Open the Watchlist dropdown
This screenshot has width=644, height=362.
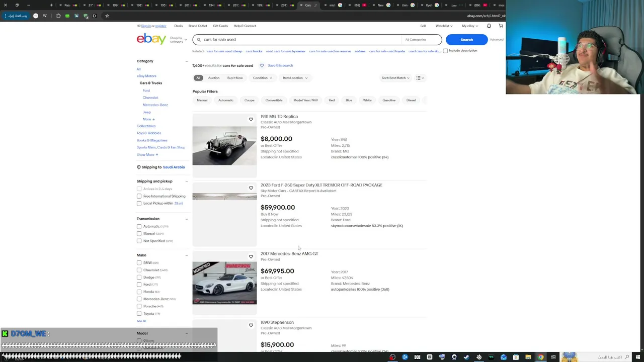point(444,26)
